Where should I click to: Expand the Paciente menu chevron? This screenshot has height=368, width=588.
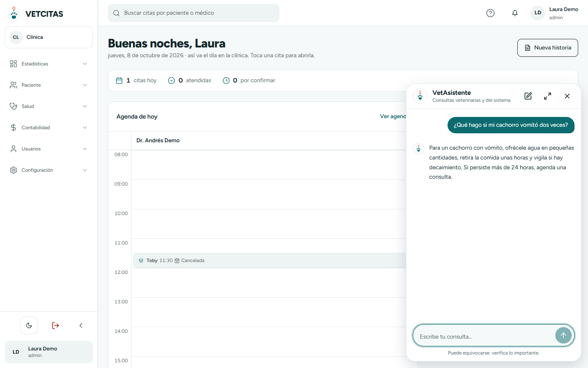[x=85, y=85]
